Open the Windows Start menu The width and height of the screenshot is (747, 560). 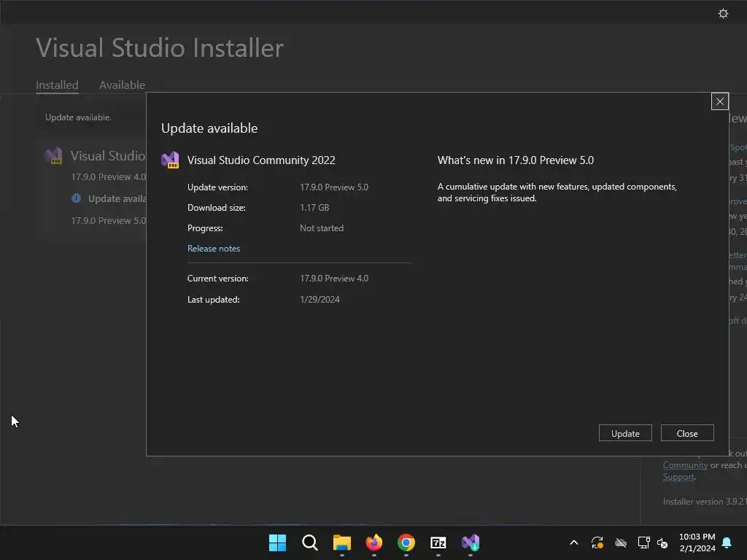tap(277, 542)
